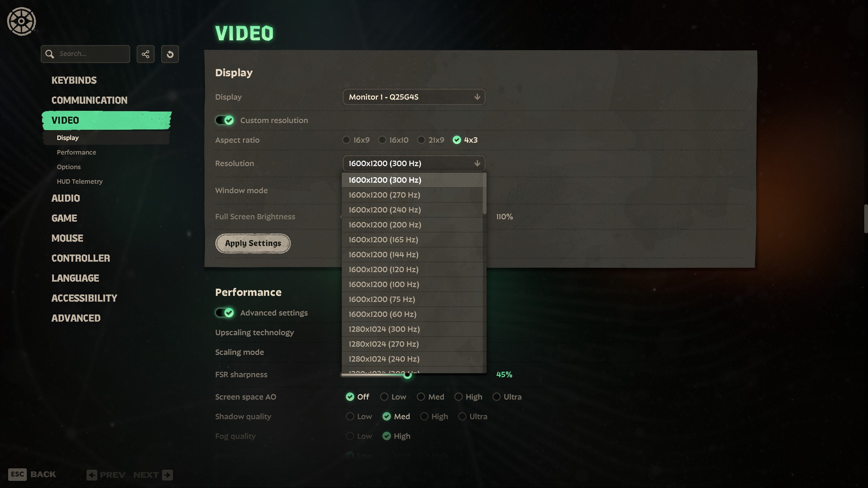Choose 1600x1200 (144 Hz) option
The image size is (868, 488).
pyautogui.click(x=412, y=255)
